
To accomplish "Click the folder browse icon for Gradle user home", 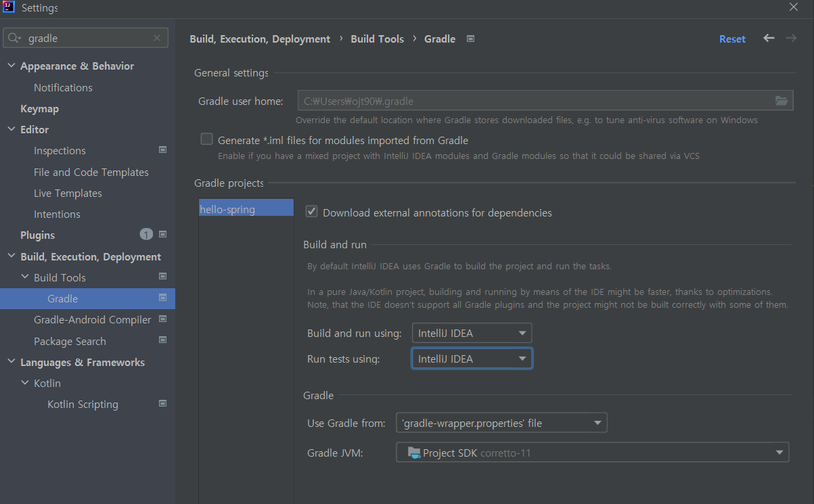I will point(782,101).
